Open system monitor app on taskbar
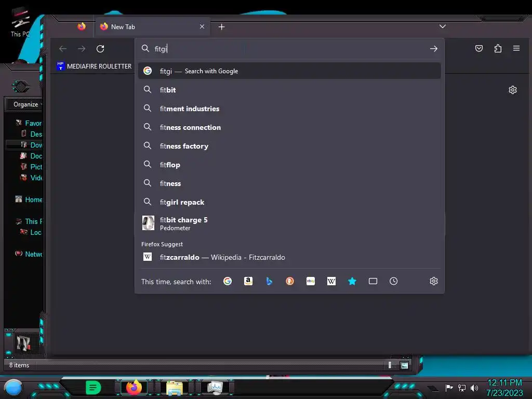This screenshot has height=399, width=532. pos(215,388)
